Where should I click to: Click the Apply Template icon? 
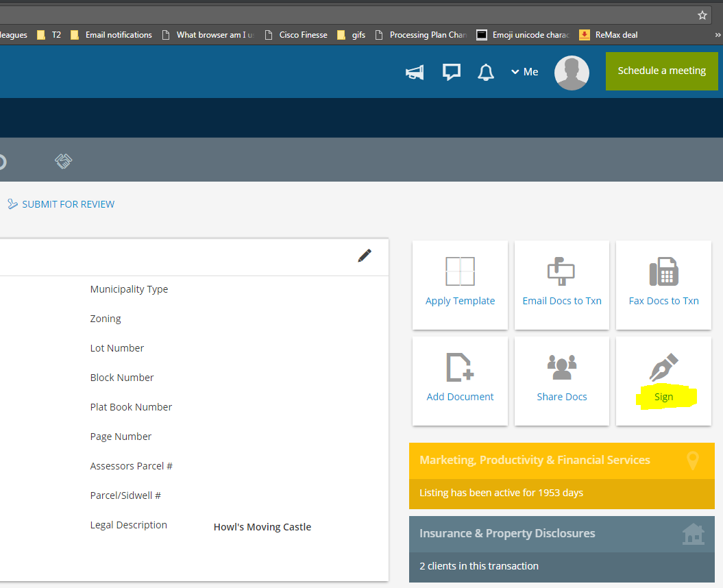[459, 271]
